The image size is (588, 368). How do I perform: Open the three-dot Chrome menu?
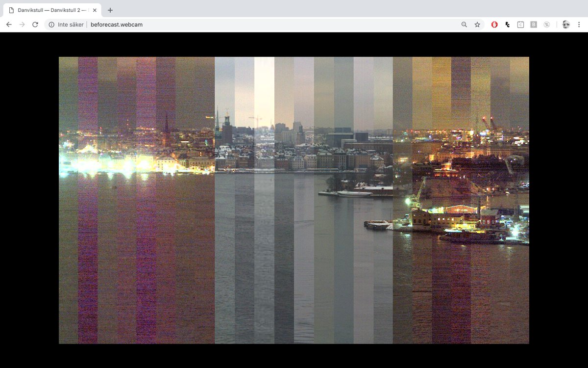pyautogui.click(x=580, y=24)
